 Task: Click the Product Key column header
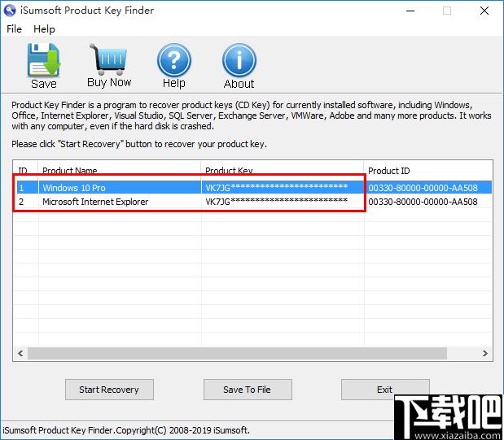point(283,171)
